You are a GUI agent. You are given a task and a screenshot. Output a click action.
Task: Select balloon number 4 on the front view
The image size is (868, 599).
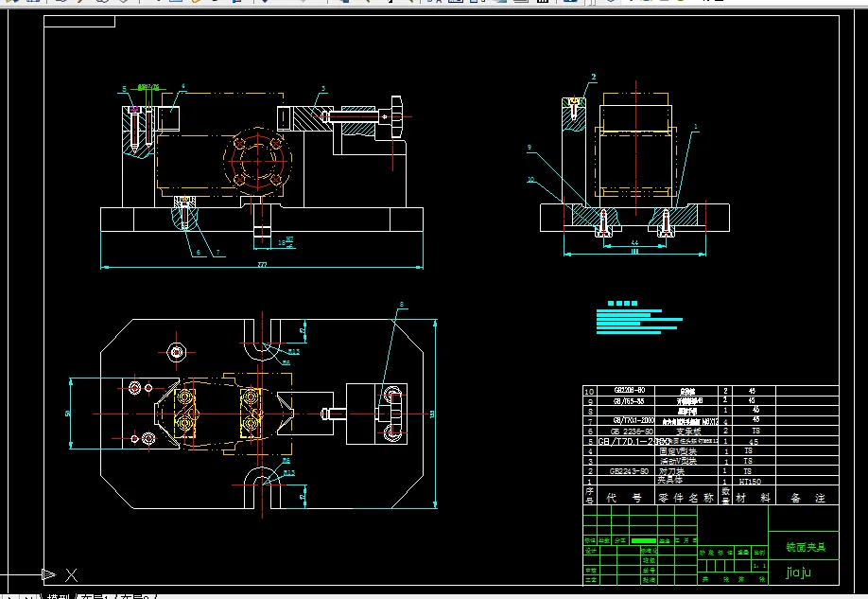[x=183, y=86]
